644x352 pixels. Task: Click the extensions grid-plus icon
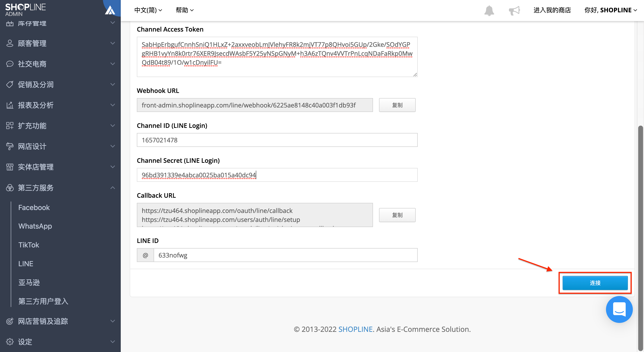(x=10, y=126)
